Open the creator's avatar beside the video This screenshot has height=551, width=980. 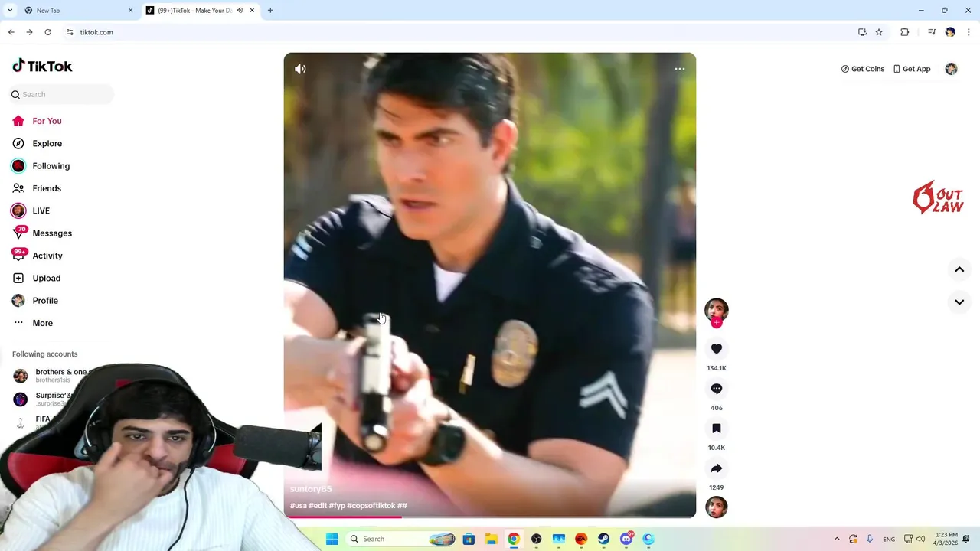tap(717, 309)
